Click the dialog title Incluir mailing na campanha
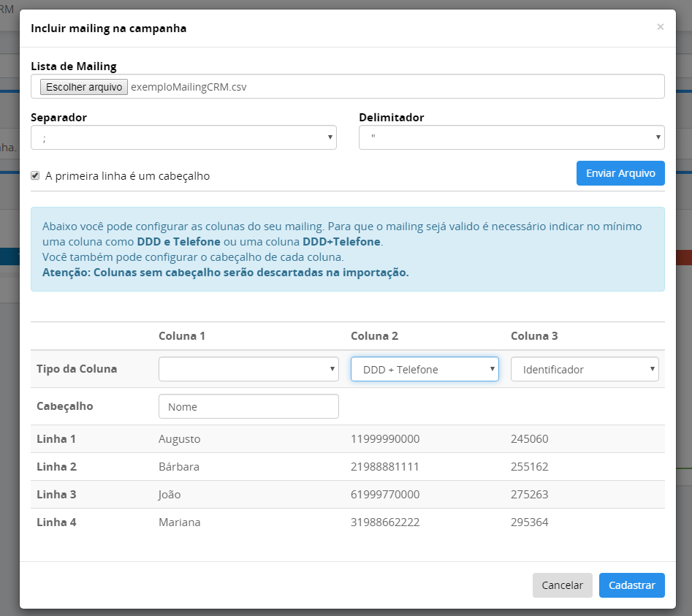 coord(109,28)
